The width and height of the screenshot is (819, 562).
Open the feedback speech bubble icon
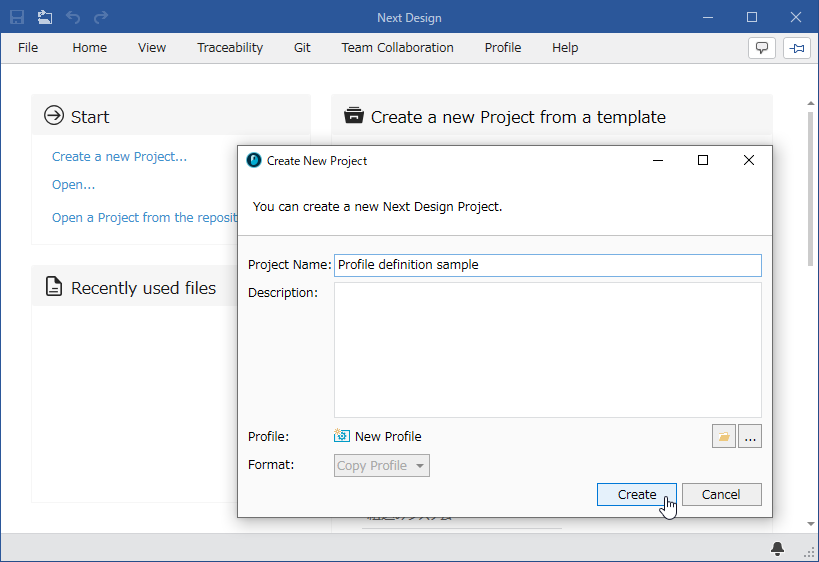coord(762,48)
